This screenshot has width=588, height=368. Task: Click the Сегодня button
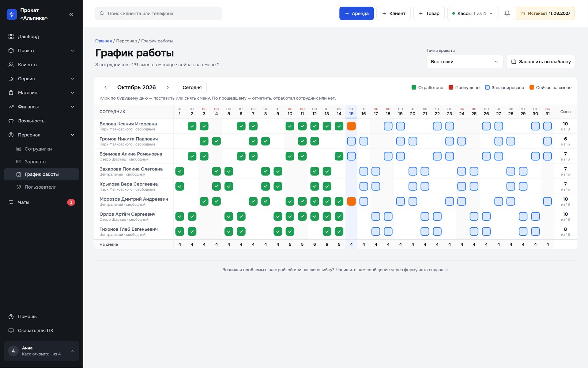192,87
